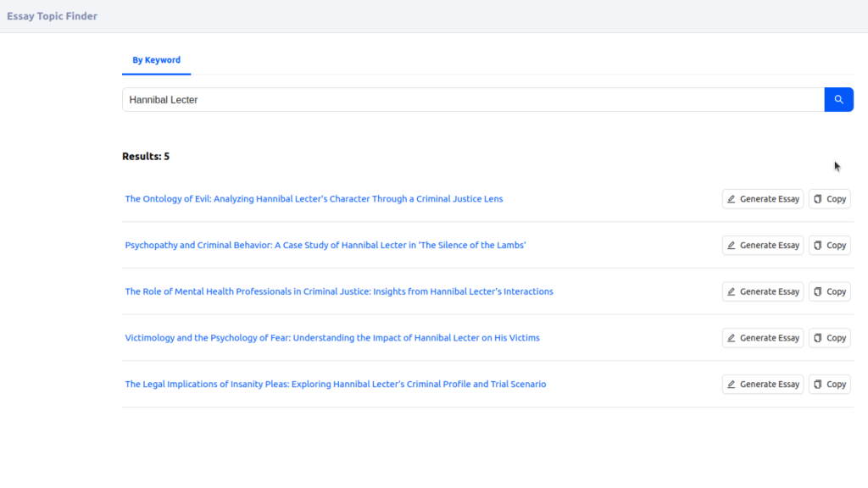868x488 pixels.
Task: Open Legal Implications of Insanity Pleas topic
Action: [336, 384]
